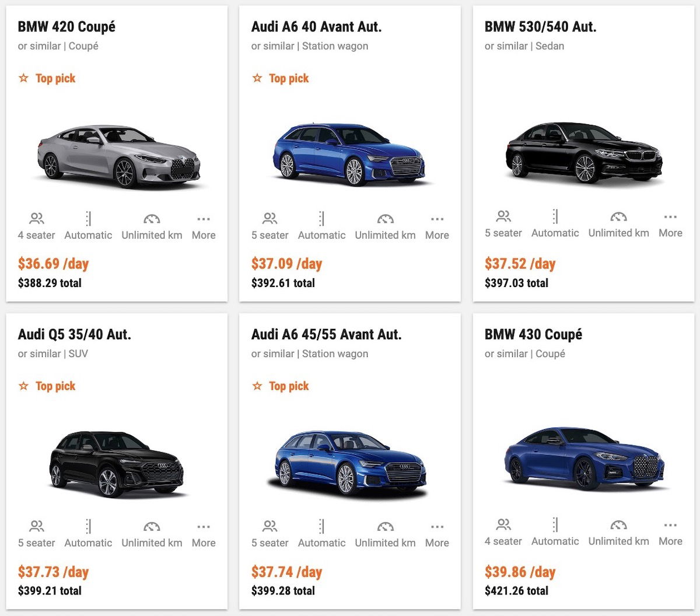The height and width of the screenshot is (616, 700).
Task: Select the Top pick star icon on Audi Q5 35/40
Action: point(24,384)
